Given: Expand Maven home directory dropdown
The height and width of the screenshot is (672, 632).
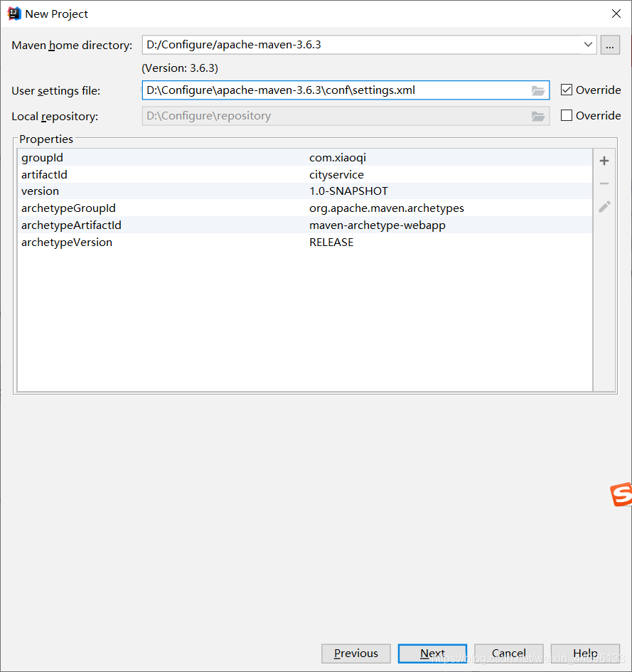Looking at the screenshot, I should [588, 45].
